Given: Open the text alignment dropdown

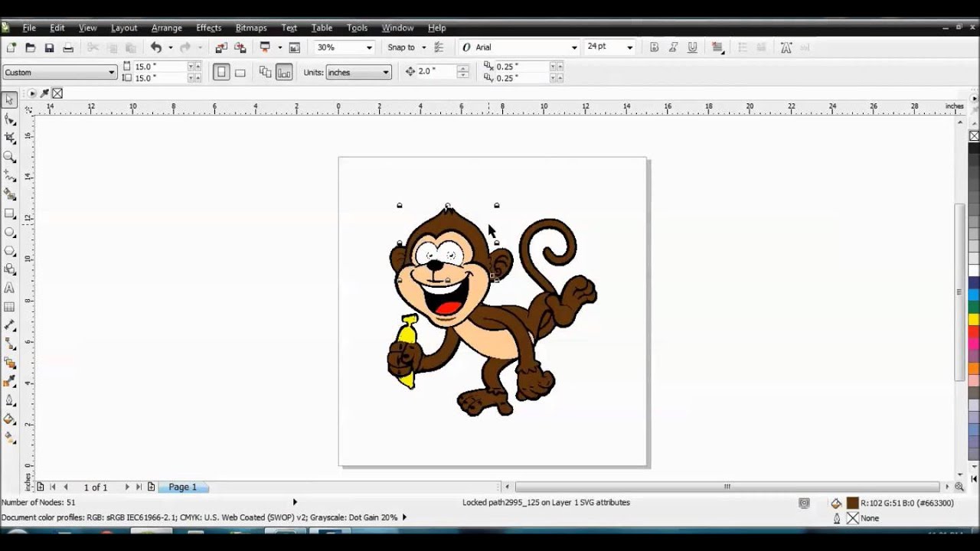Looking at the screenshot, I should 717,47.
